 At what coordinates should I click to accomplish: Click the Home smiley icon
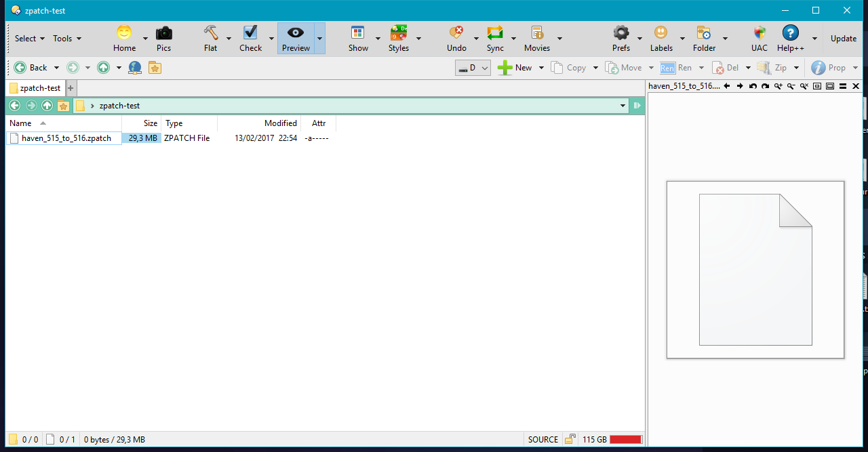[x=124, y=39]
